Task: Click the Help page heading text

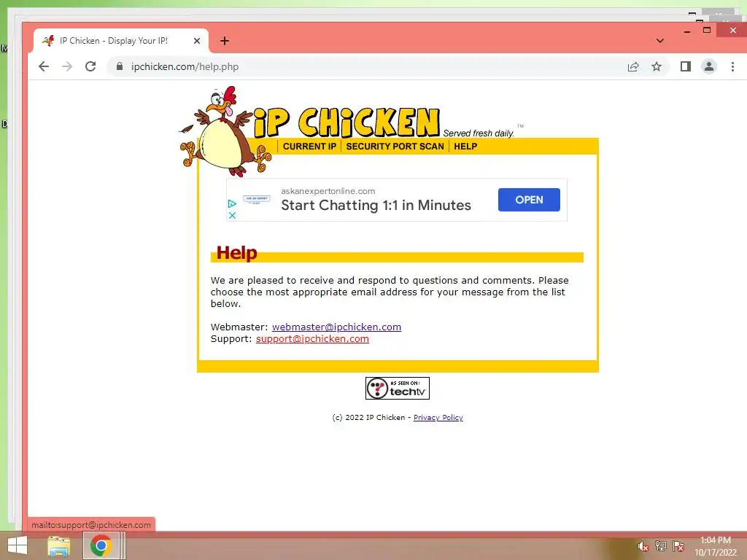Action: [x=237, y=253]
